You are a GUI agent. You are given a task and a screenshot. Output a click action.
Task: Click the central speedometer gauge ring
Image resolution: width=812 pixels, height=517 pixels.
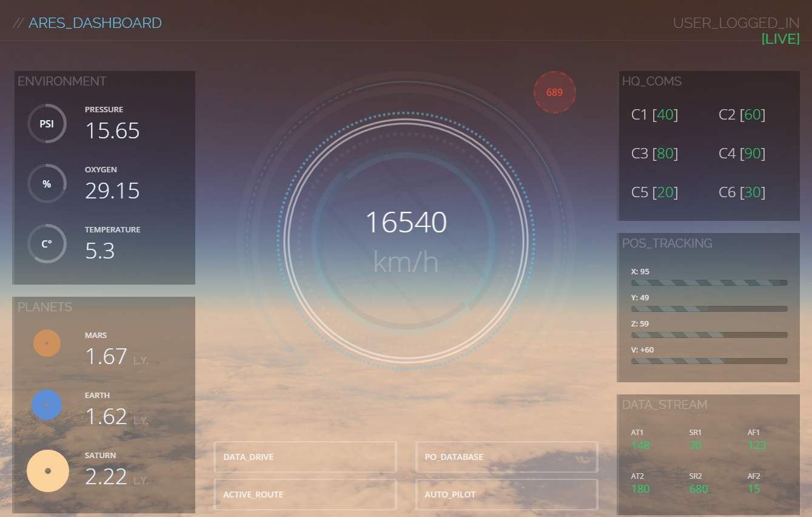(x=406, y=240)
